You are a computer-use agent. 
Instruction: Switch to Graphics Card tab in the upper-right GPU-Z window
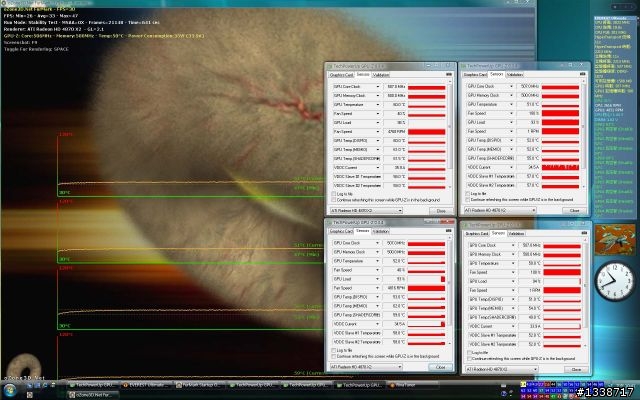point(475,75)
